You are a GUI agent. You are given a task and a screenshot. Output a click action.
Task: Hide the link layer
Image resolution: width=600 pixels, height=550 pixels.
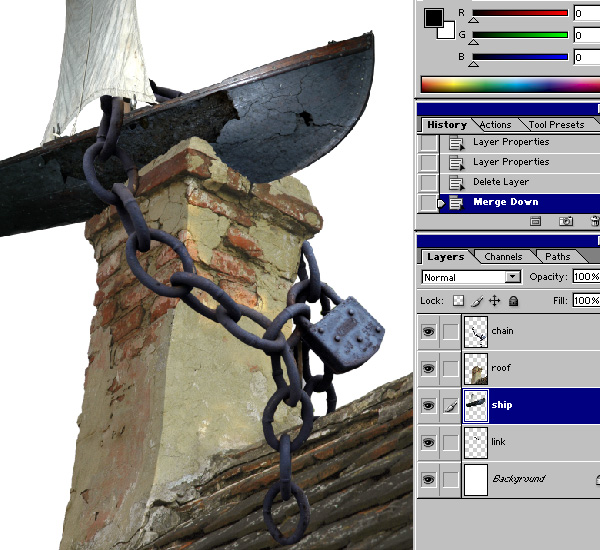tap(428, 442)
